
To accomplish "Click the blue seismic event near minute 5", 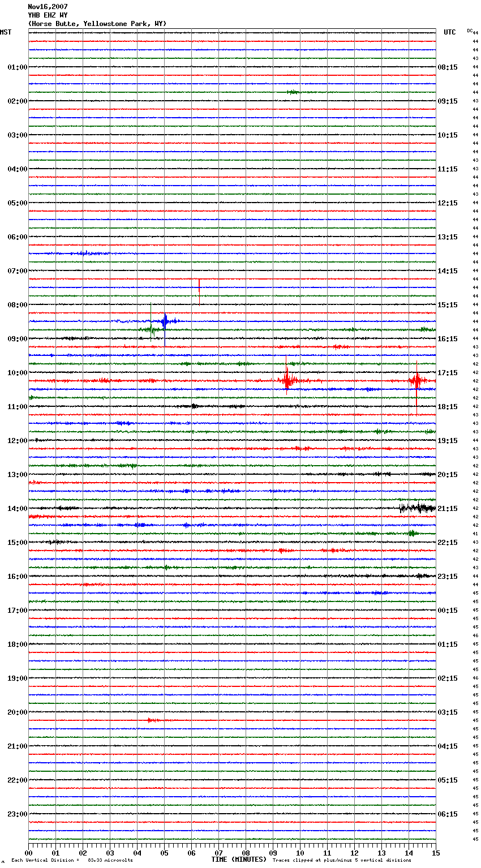I will click(x=165, y=321).
